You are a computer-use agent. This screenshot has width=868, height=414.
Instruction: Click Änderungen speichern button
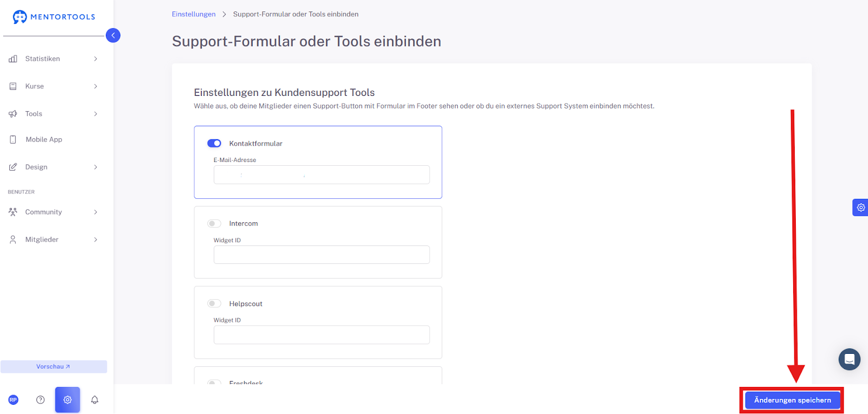coord(792,400)
